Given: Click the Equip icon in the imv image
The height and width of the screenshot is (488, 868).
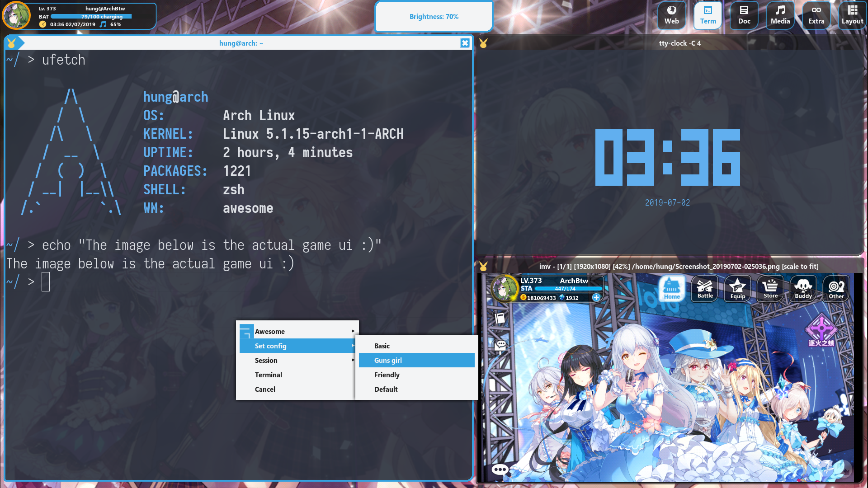Looking at the screenshot, I should click(x=738, y=289).
